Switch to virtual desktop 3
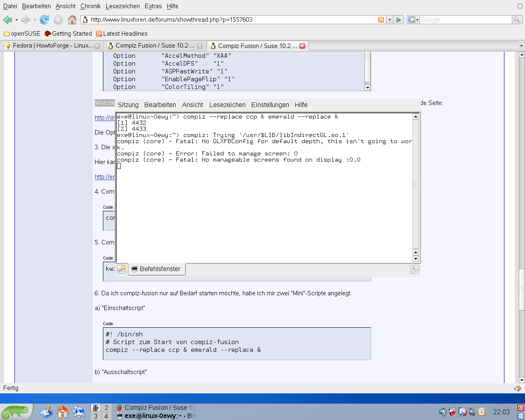Viewport: 525px width, 420px height. [x=96, y=416]
